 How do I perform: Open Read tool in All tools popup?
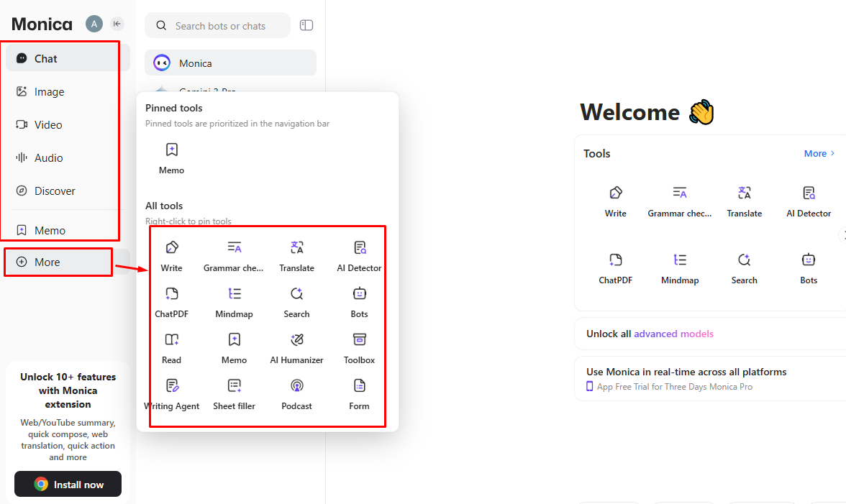[171, 348]
